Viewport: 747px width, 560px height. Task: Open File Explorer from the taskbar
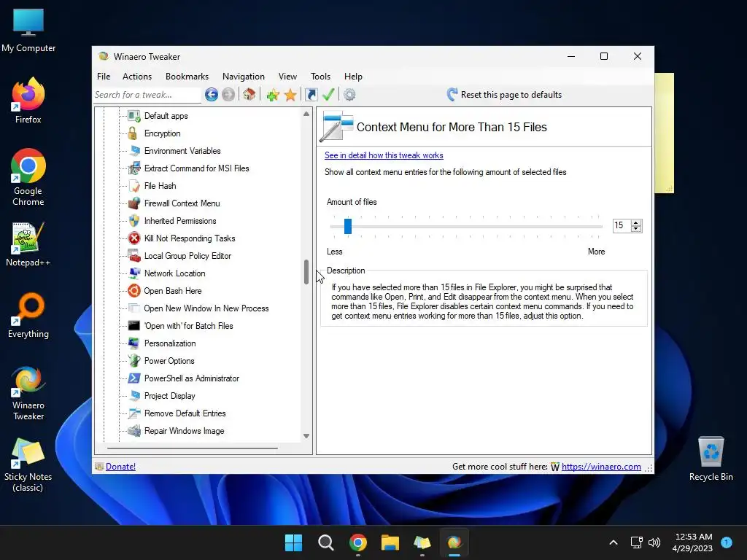pyautogui.click(x=390, y=542)
